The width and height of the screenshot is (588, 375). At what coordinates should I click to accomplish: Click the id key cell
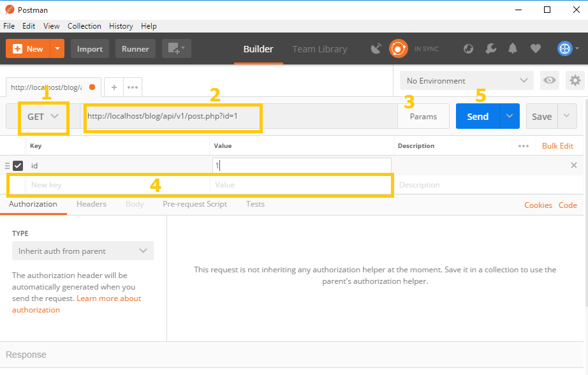pyautogui.click(x=117, y=166)
